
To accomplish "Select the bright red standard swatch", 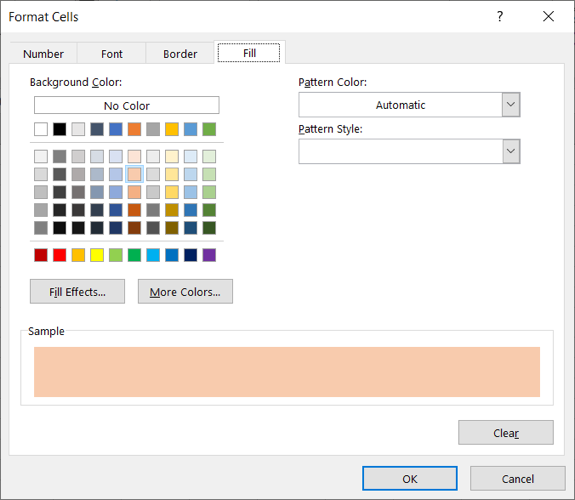I will (x=59, y=255).
